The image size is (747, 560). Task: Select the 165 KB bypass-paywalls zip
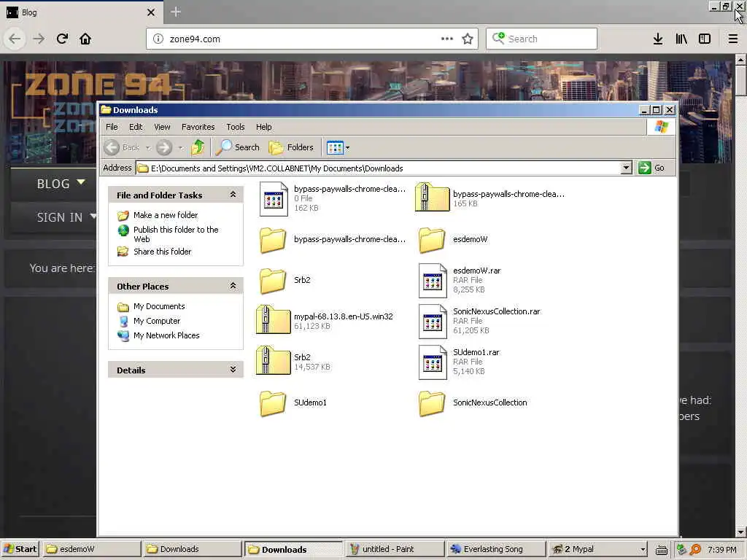coord(489,198)
